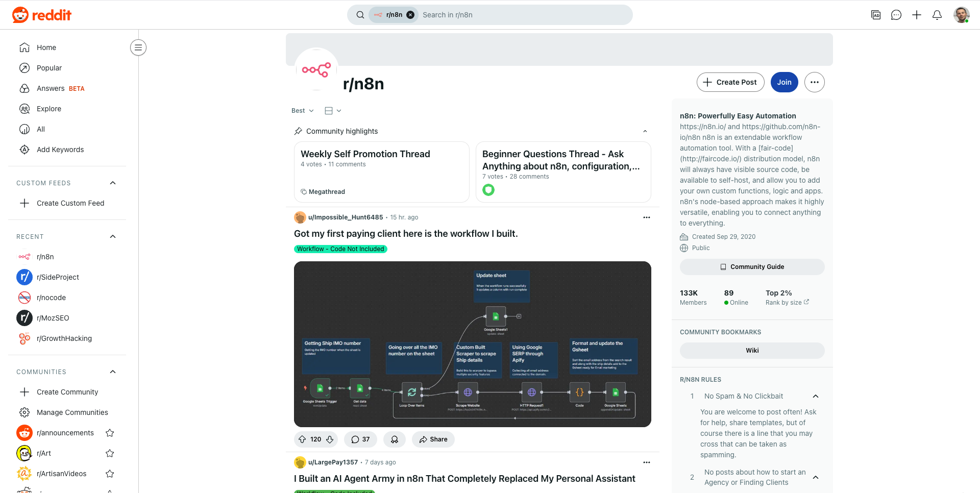Open Manage Communities
980x493 pixels.
pos(67,412)
